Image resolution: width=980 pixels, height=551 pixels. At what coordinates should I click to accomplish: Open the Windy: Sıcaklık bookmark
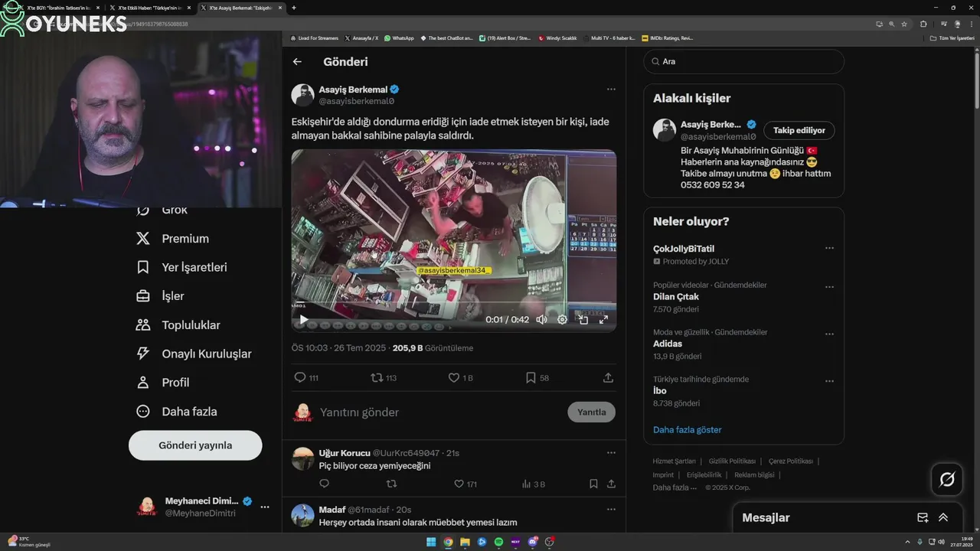tap(557, 37)
